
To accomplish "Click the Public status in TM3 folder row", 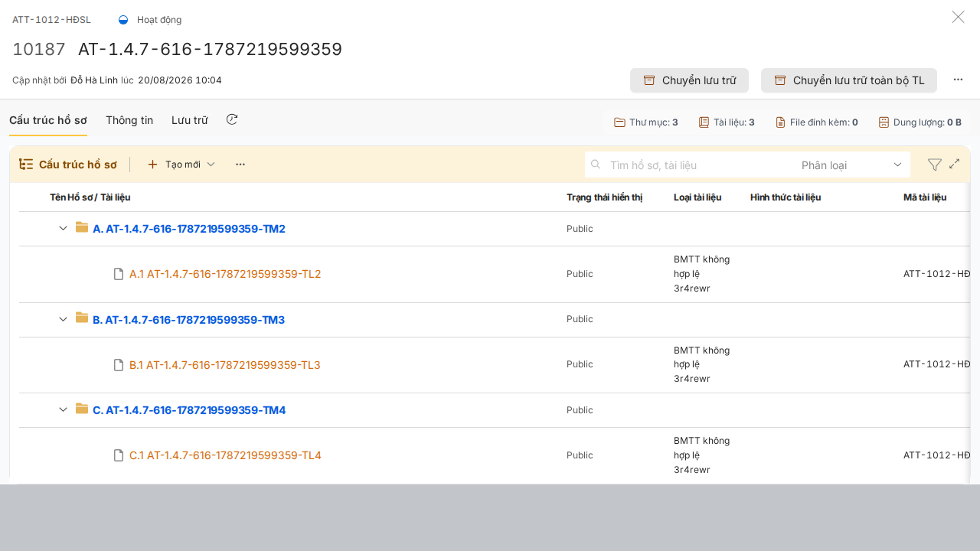I will coord(580,319).
